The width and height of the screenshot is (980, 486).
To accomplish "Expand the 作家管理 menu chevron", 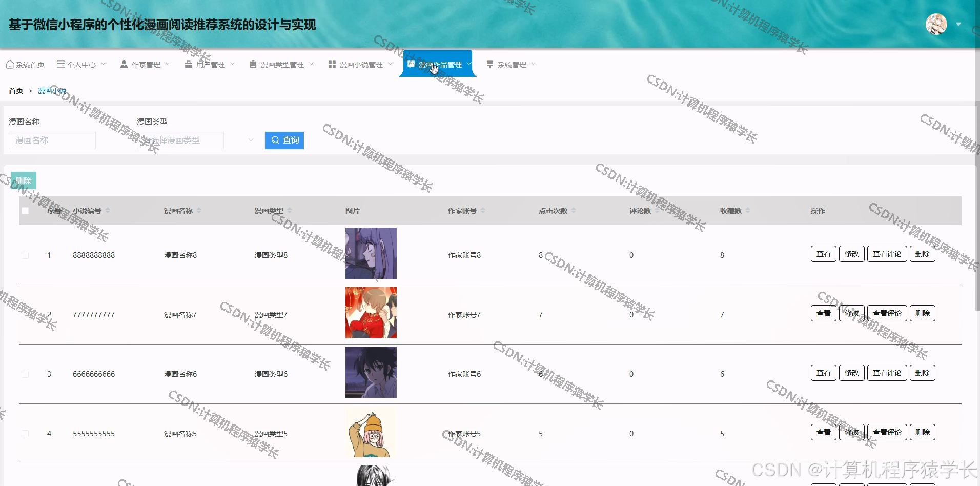I will (x=168, y=64).
